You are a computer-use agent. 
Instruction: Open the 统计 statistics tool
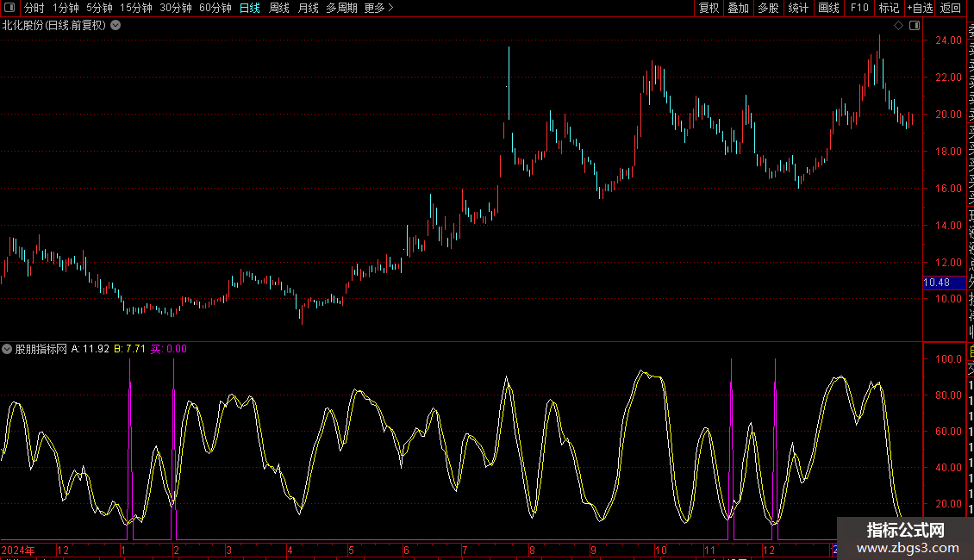(798, 8)
